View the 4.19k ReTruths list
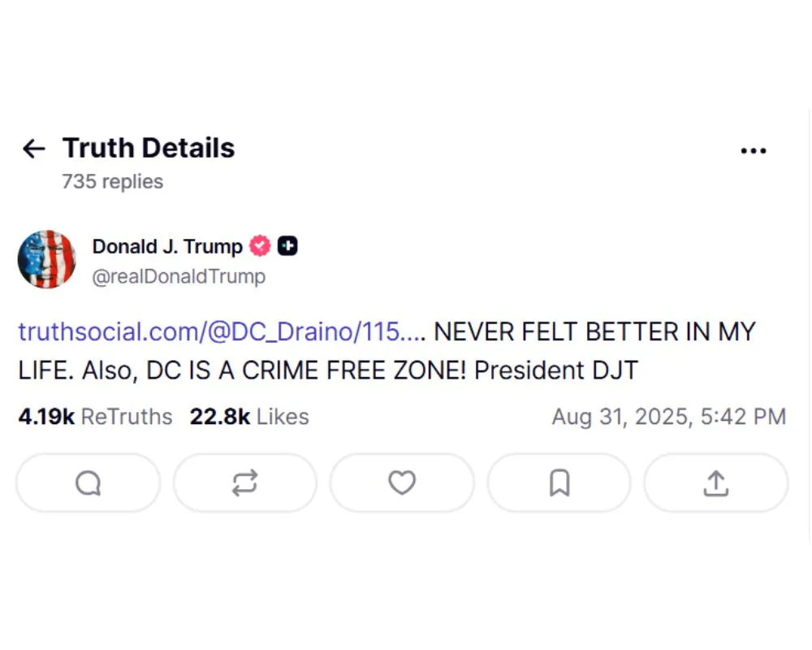Viewport: 812px width, 650px height. (95, 417)
